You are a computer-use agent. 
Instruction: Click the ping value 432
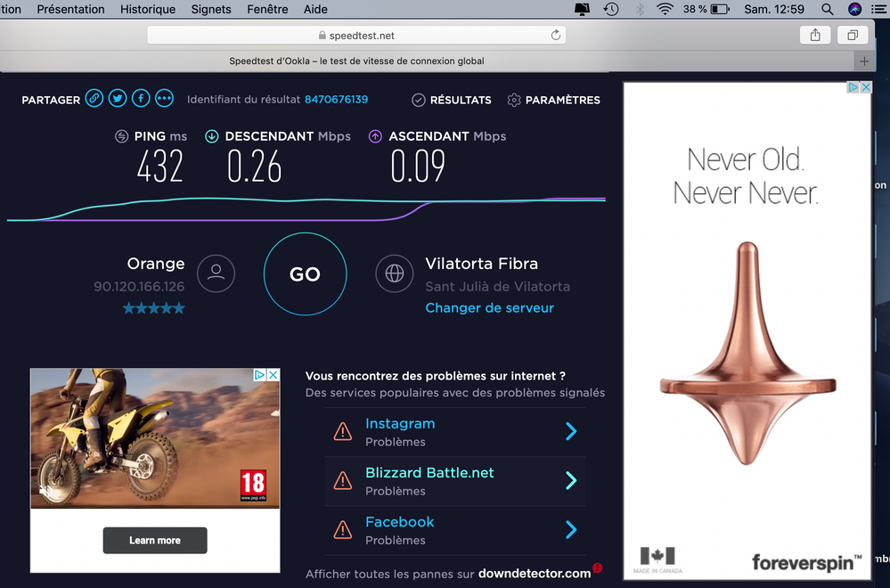(x=160, y=167)
